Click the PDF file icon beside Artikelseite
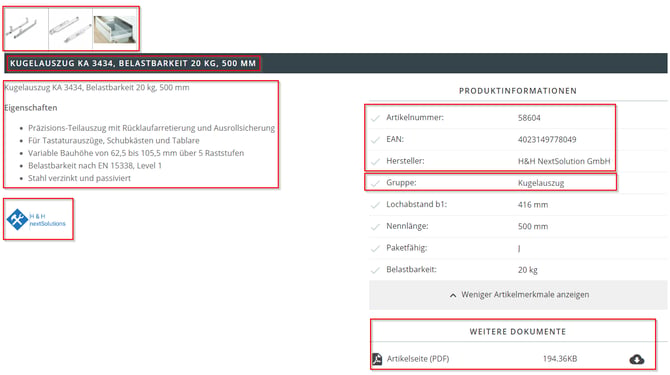Image resolution: width=670 pixels, height=375 pixels. 377,359
